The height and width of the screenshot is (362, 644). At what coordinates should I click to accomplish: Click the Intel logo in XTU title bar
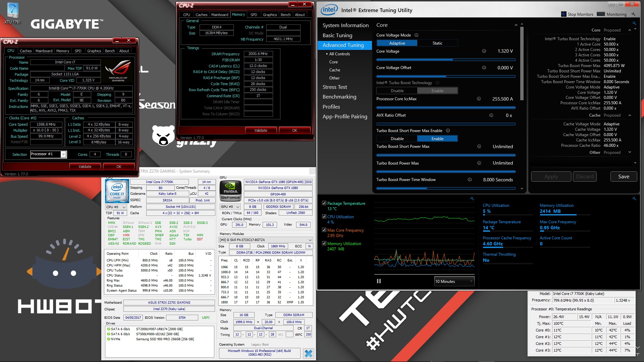(x=329, y=10)
